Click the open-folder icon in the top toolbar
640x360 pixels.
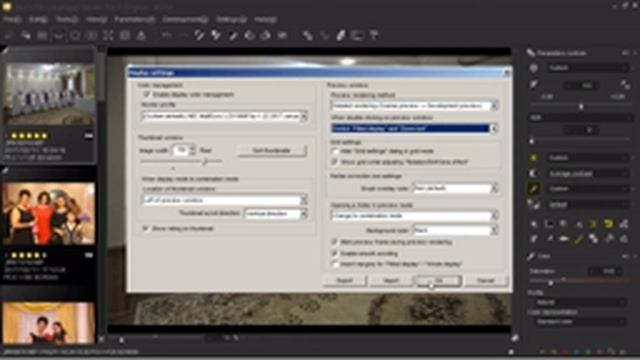[26, 36]
